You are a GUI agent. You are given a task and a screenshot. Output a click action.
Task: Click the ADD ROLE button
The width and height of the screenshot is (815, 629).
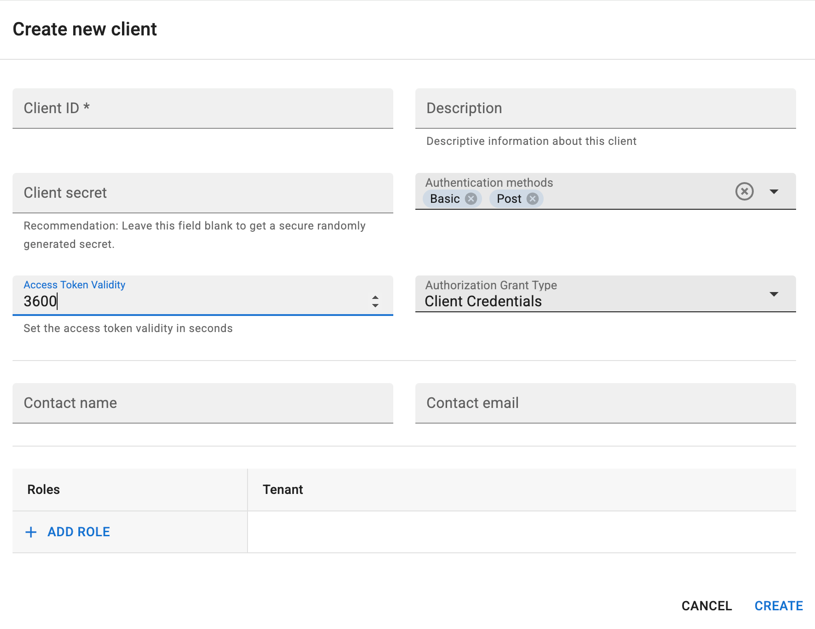[x=68, y=532]
